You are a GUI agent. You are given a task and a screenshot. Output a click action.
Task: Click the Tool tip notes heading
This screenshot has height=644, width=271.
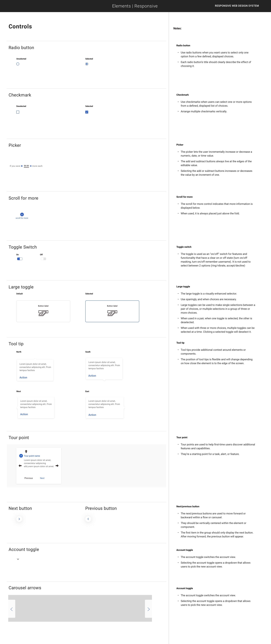coord(180,343)
